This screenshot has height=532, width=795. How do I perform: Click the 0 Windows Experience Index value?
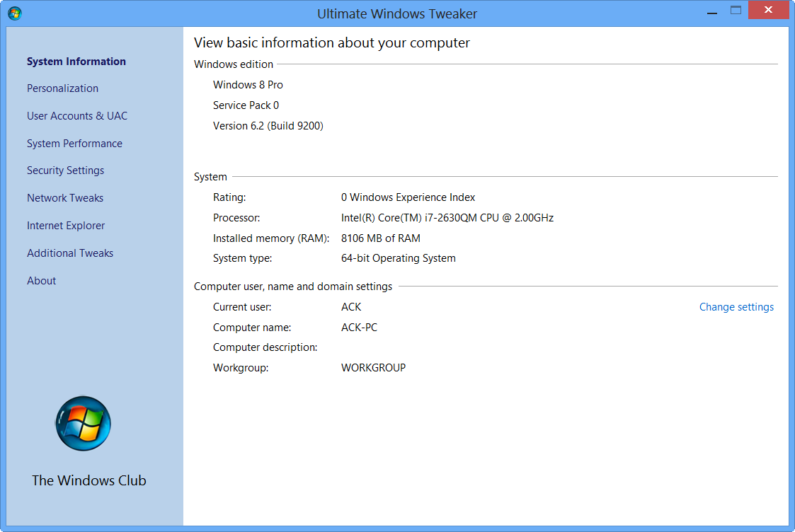tap(408, 197)
